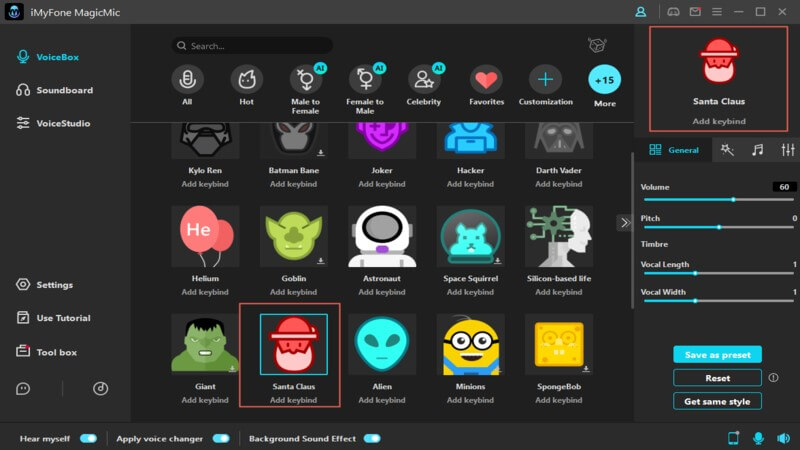The image size is (800, 450).
Task: Switch to the General tab
Action: (x=673, y=150)
